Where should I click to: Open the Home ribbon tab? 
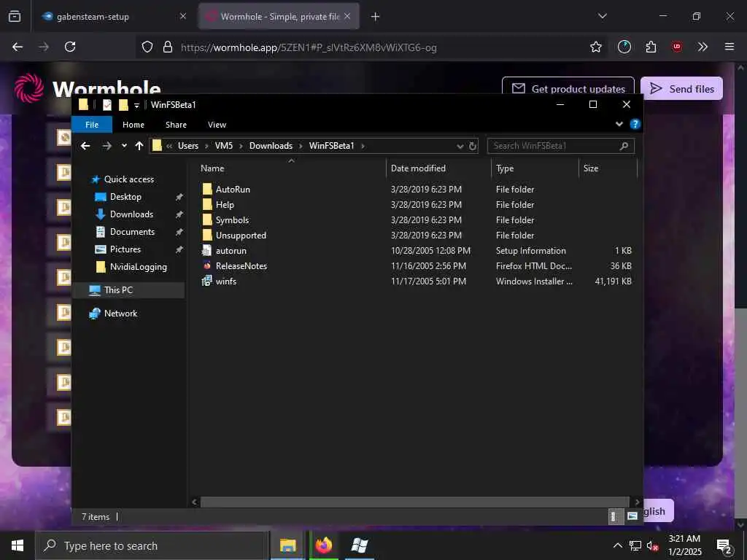pyautogui.click(x=133, y=125)
